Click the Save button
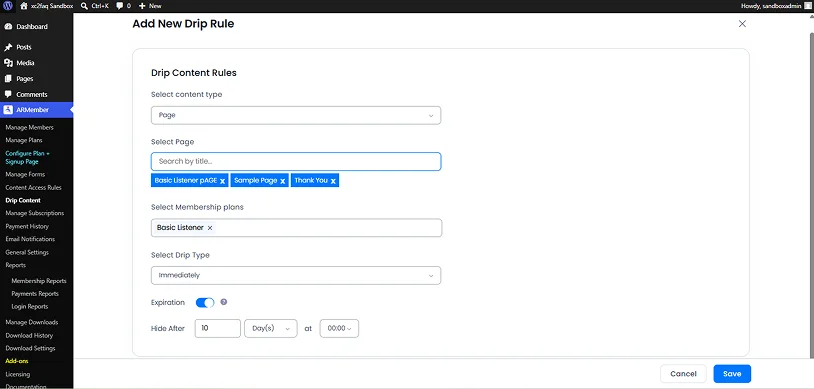The height and width of the screenshot is (389, 814). [732, 374]
